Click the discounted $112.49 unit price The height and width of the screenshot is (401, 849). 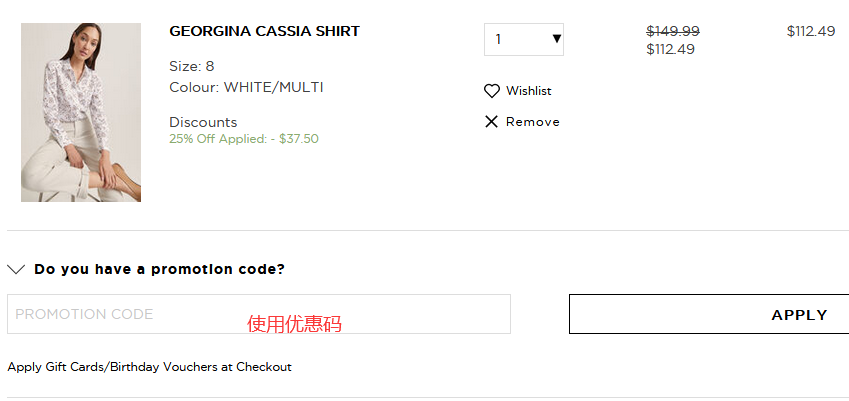670,49
